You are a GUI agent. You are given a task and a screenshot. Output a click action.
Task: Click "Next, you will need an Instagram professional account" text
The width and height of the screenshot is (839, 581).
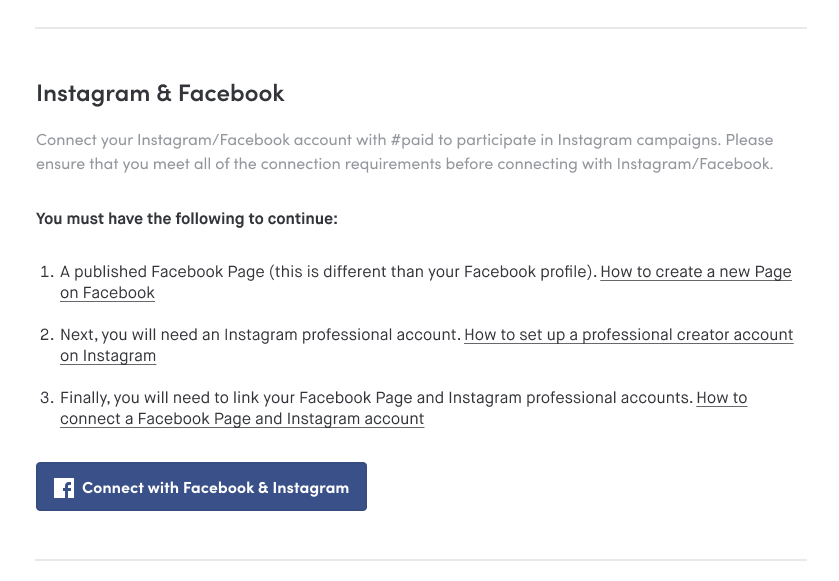coord(260,335)
